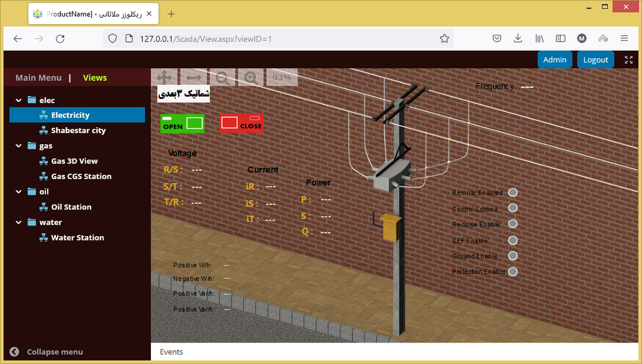Click the SEF Enable indicator circle

[x=513, y=240]
